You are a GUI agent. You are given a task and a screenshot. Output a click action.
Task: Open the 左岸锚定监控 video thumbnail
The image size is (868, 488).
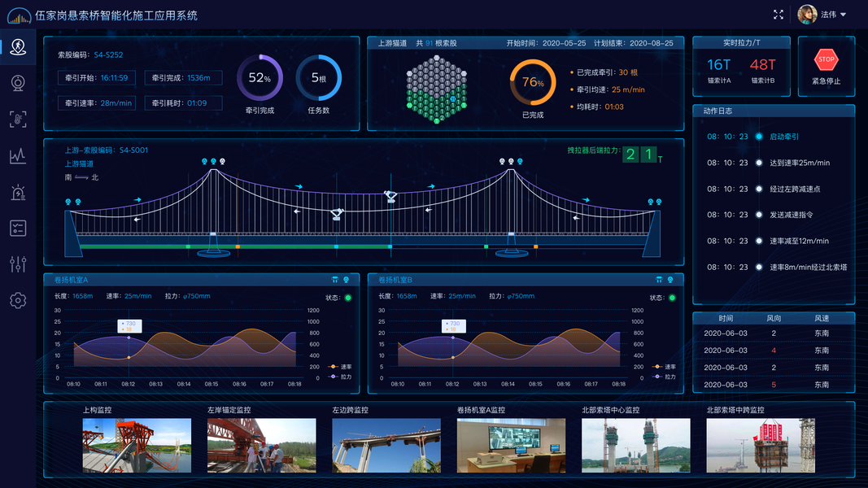pos(261,446)
